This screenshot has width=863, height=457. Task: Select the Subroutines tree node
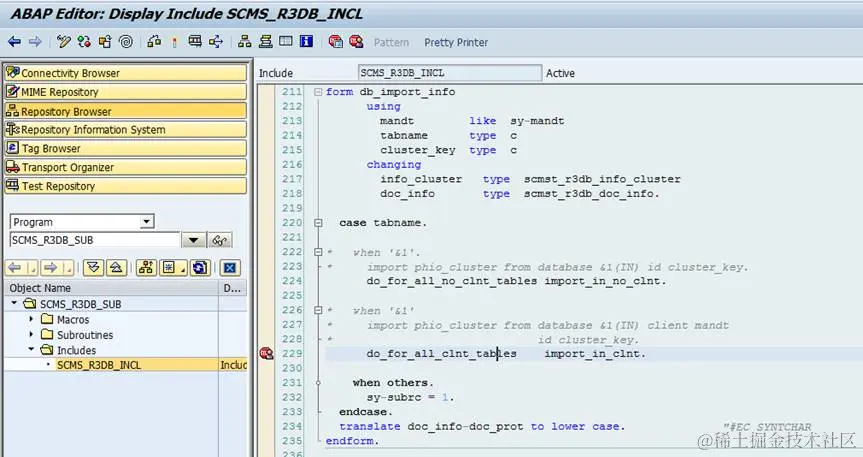85,335
